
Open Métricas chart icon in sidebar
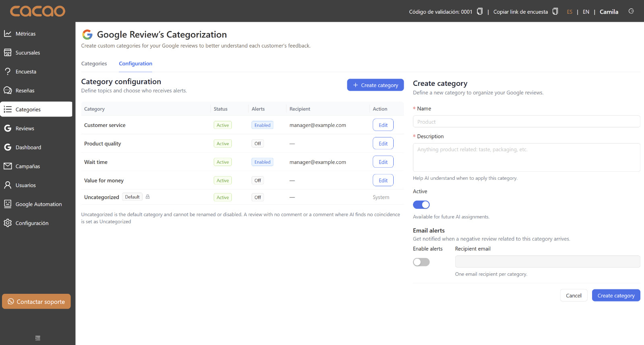tap(8, 33)
